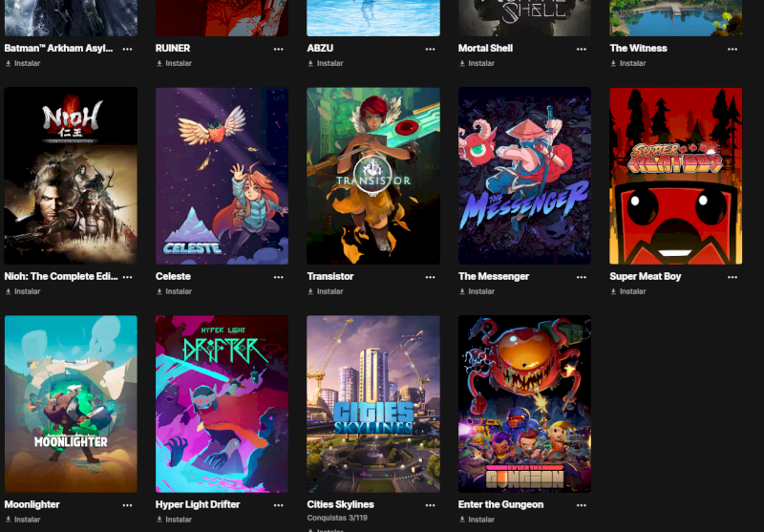Select the ABZU game title
Viewport: 764px width, 532px height.
(320, 48)
